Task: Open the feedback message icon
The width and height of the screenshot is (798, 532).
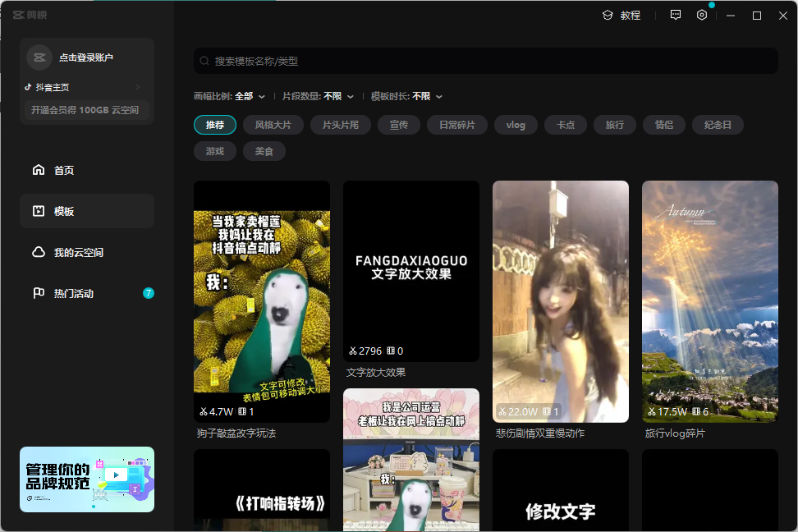Action: (676, 16)
